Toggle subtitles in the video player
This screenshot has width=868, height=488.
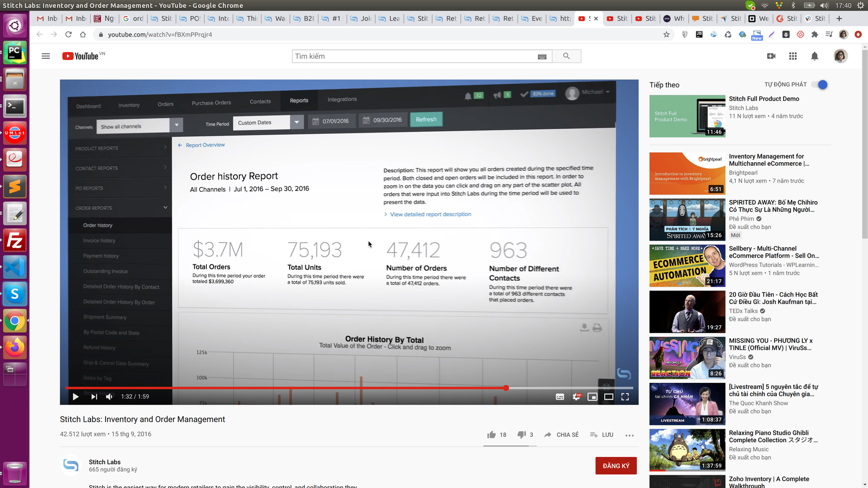coord(560,396)
